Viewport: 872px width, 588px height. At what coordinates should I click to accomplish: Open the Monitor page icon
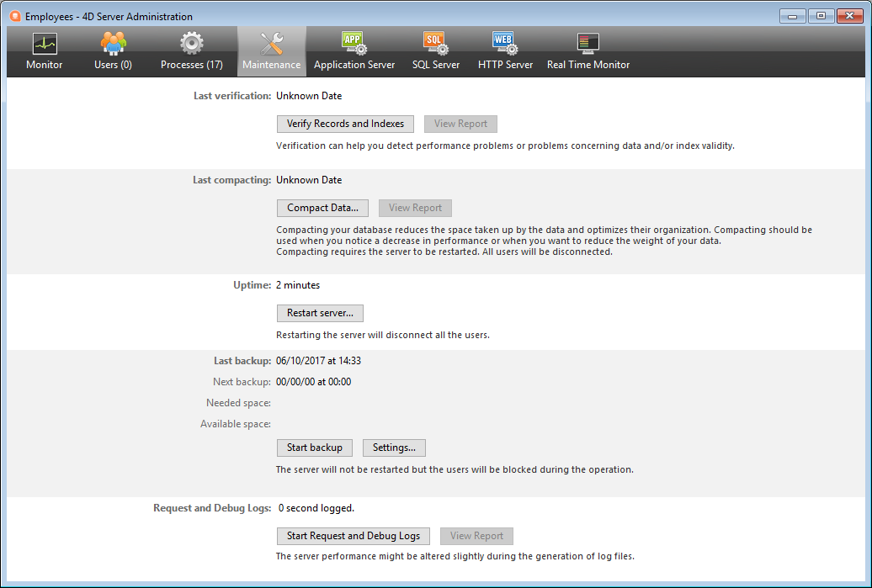pyautogui.click(x=44, y=43)
